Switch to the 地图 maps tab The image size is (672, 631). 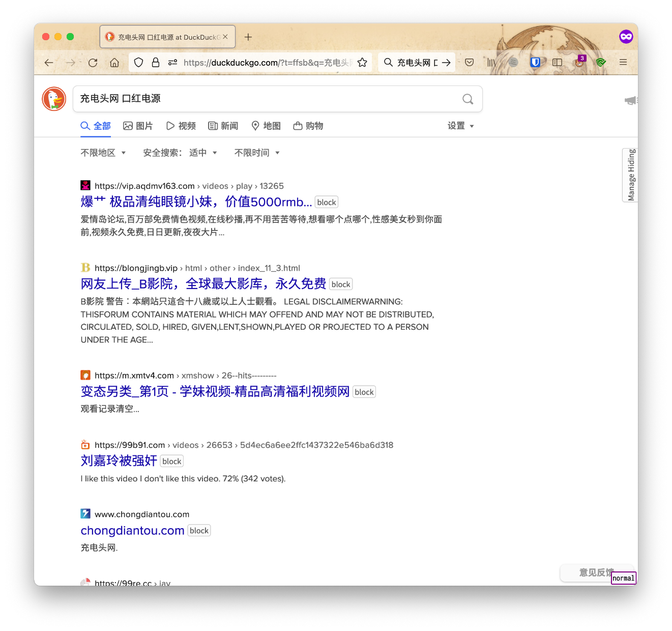click(266, 126)
